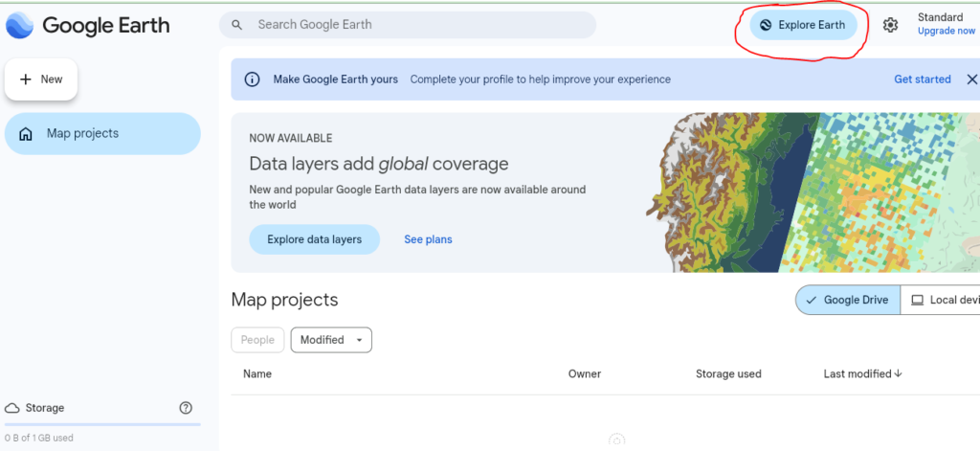Switch project source to Google Drive
980x451 pixels.
848,300
